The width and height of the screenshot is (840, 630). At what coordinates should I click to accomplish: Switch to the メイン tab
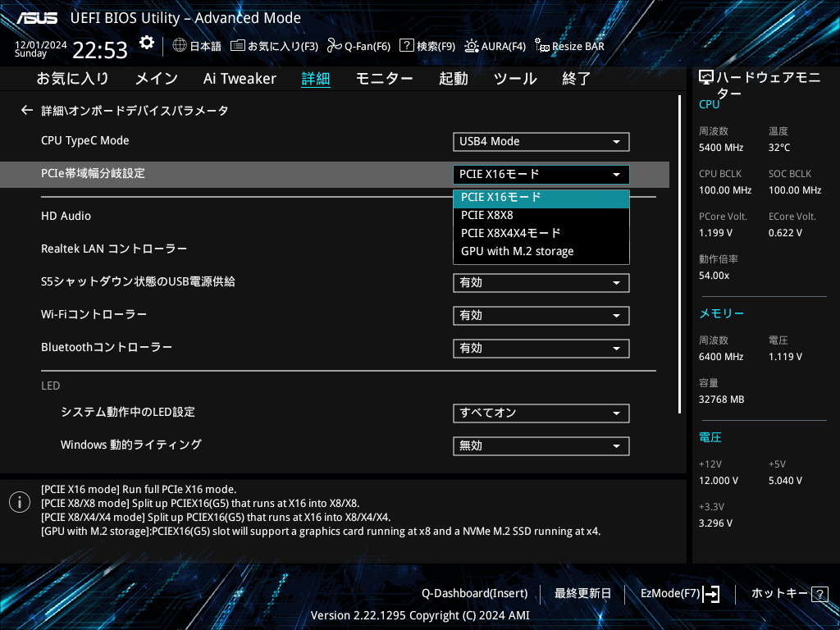(157, 79)
